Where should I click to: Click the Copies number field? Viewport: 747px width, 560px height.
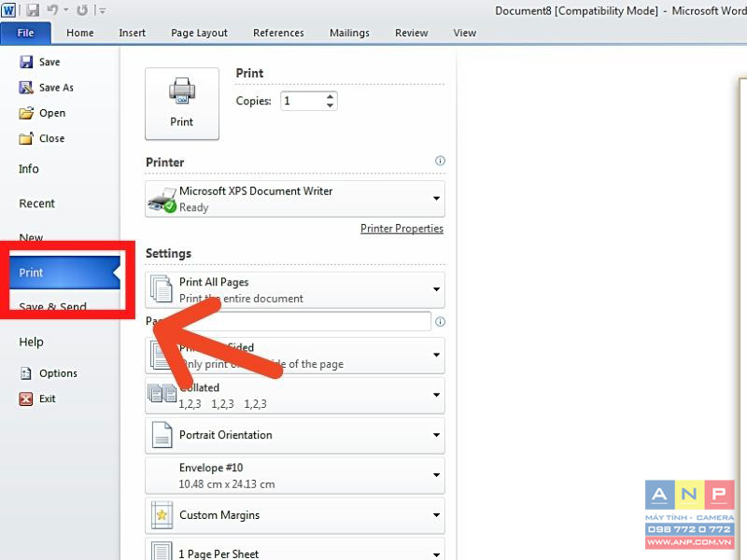pyautogui.click(x=303, y=101)
